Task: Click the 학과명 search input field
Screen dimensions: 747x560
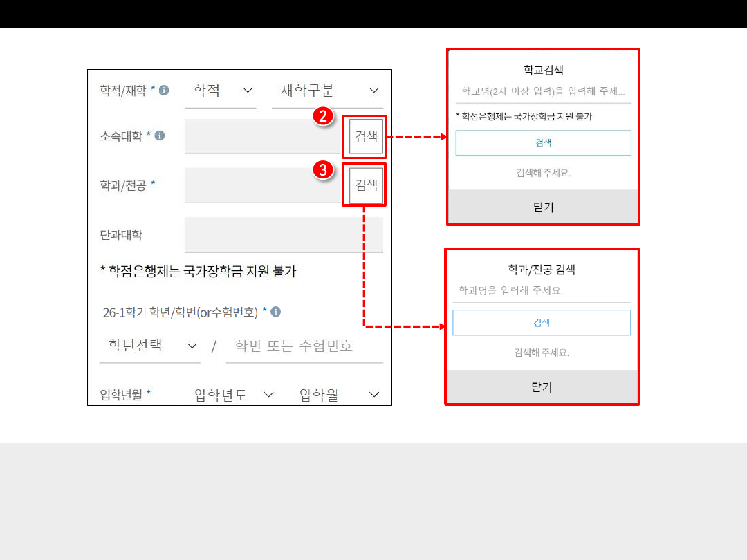Action: [542, 290]
